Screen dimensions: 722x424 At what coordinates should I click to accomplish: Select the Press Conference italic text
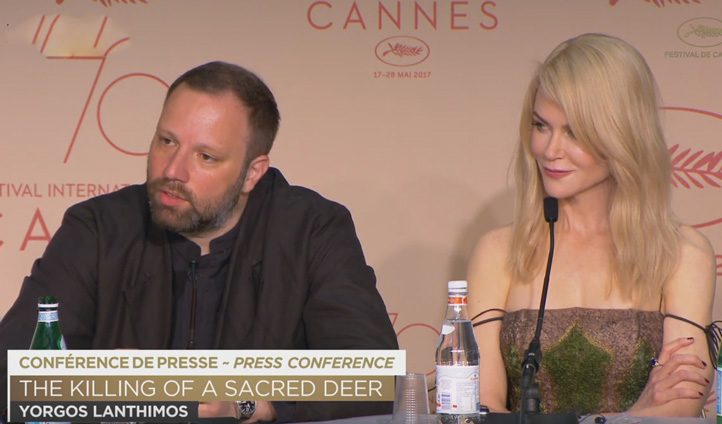click(314, 363)
